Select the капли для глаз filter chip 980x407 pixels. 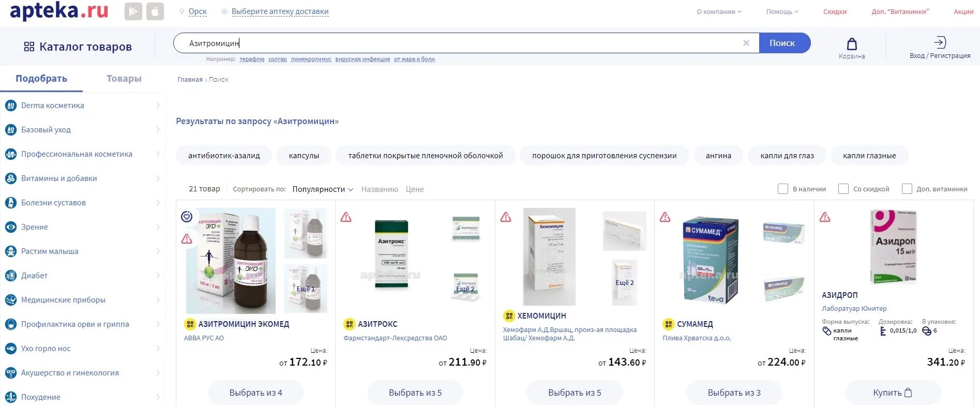tap(787, 156)
